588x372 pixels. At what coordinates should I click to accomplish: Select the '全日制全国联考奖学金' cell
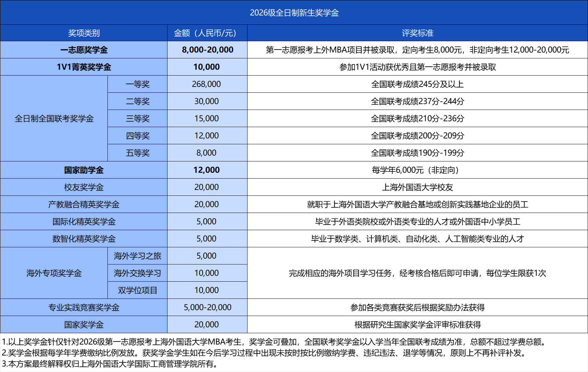click(54, 119)
